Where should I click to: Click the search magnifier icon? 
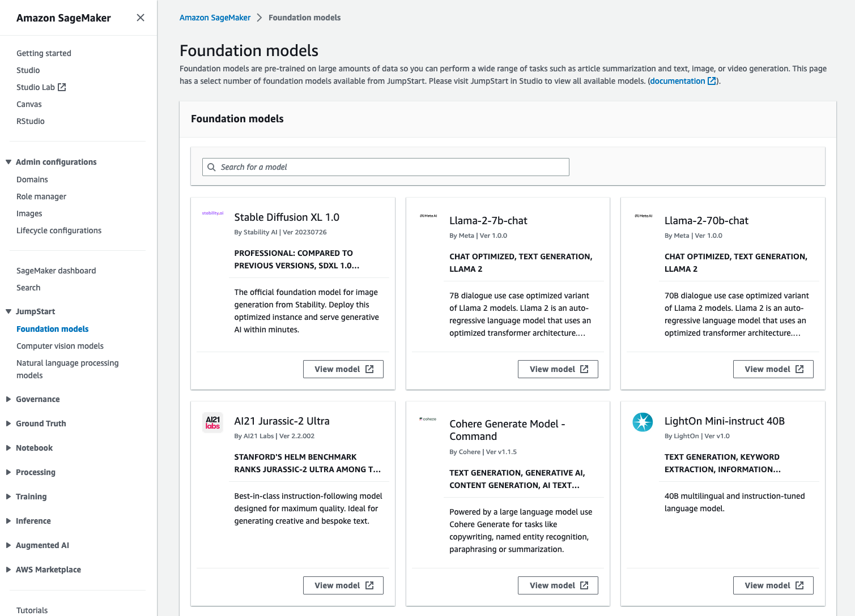[211, 167]
